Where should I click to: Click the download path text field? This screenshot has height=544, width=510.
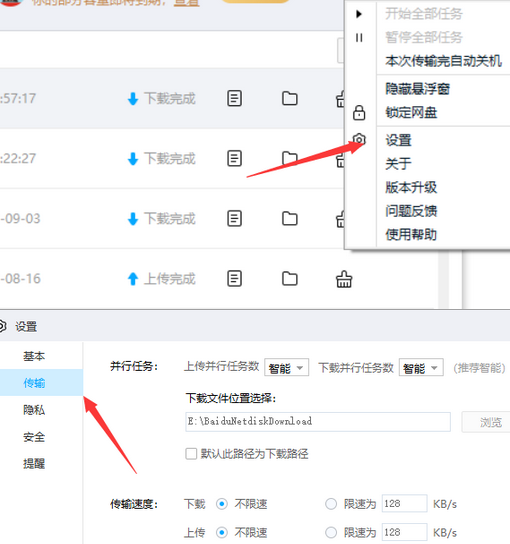pyautogui.click(x=318, y=422)
